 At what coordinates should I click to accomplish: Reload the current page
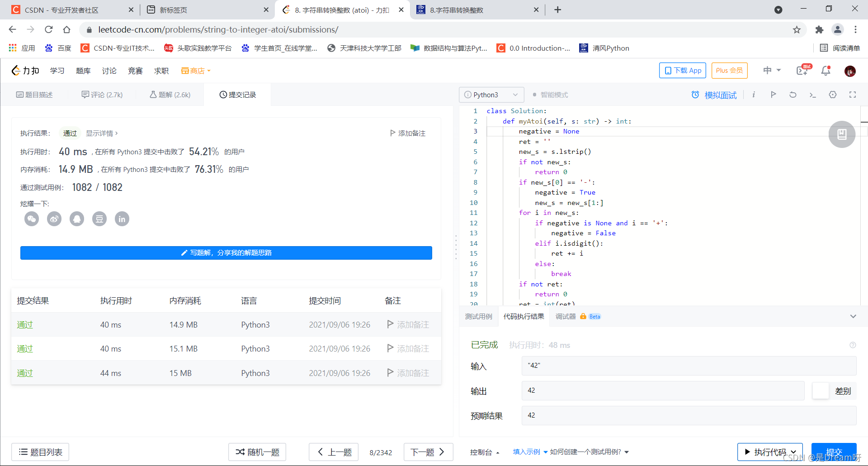point(48,29)
